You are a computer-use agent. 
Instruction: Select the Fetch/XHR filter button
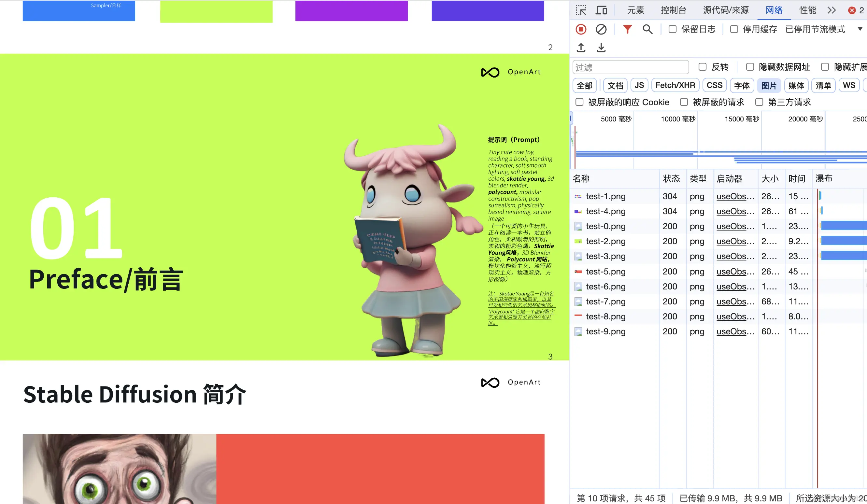pos(675,85)
